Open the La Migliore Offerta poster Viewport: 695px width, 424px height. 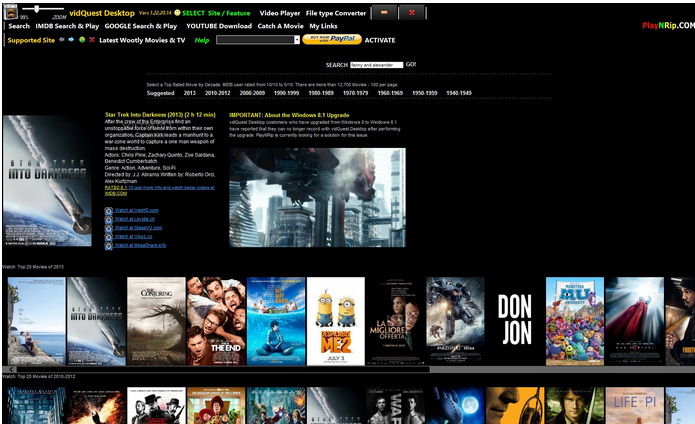point(395,321)
